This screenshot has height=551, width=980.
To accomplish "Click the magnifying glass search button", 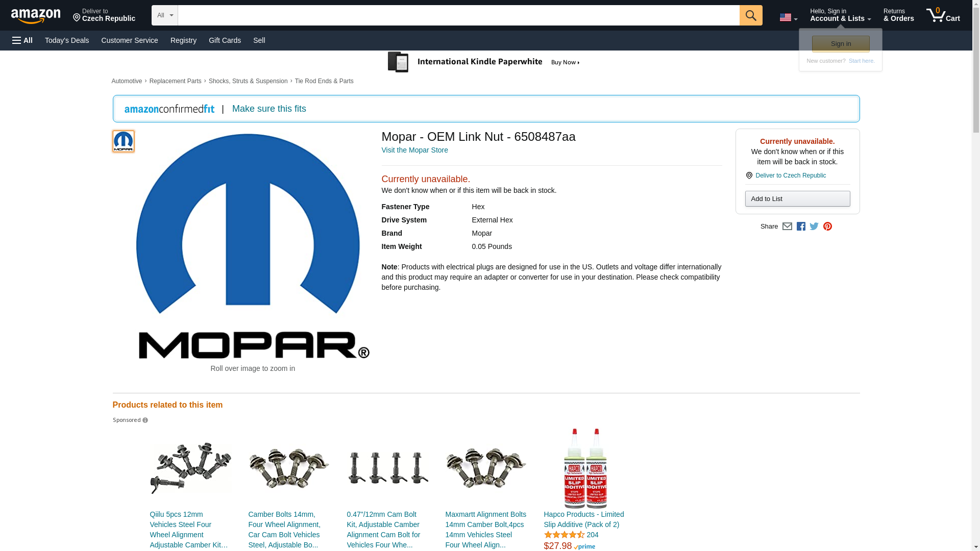I will coord(750,15).
